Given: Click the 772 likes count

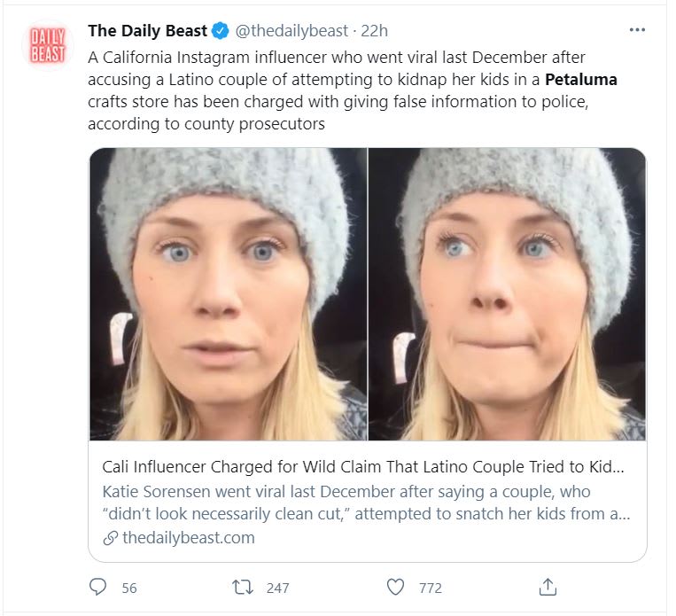Looking at the screenshot, I should pos(431,588).
